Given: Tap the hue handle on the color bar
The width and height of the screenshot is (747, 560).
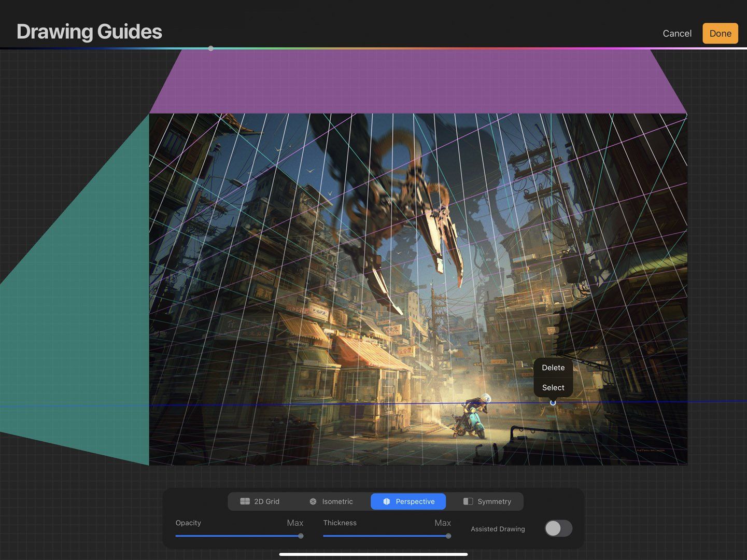Looking at the screenshot, I should click(x=211, y=48).
